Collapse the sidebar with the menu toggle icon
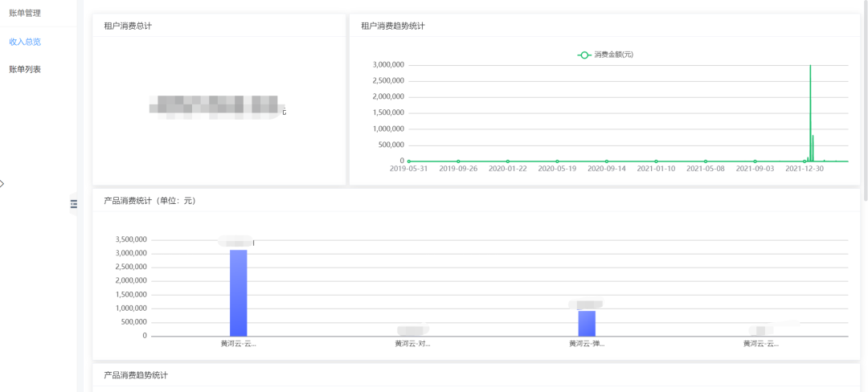Screen dimensions: 868x392 (x=74, y=204)
